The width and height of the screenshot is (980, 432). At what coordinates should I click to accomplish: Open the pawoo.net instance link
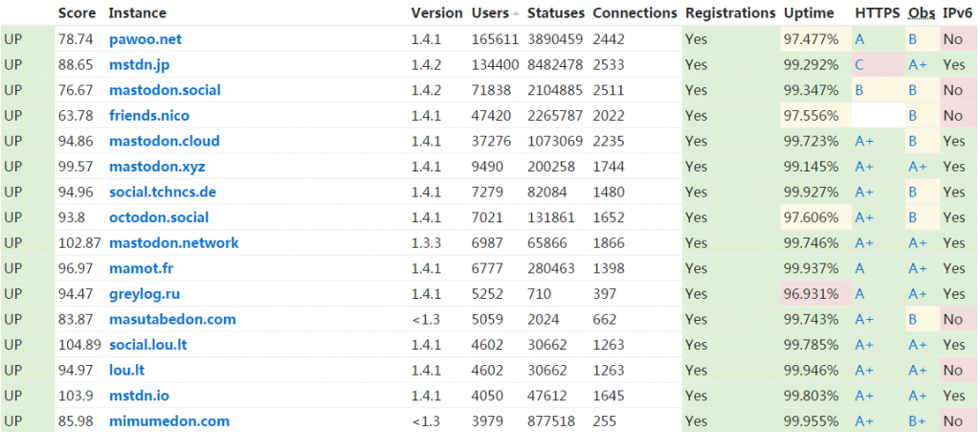click(145, 39)
